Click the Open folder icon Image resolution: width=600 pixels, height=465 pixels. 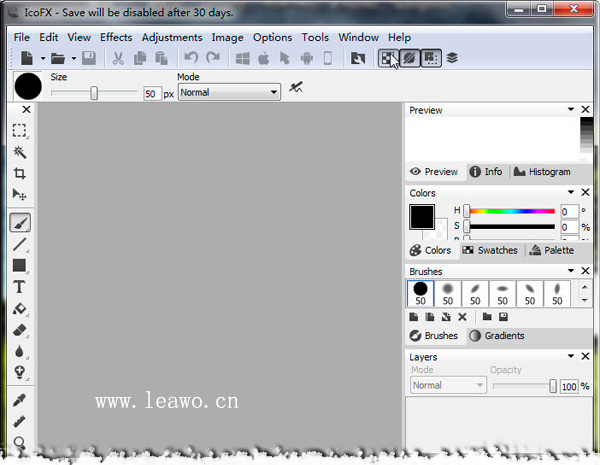(x=58, y=58)
